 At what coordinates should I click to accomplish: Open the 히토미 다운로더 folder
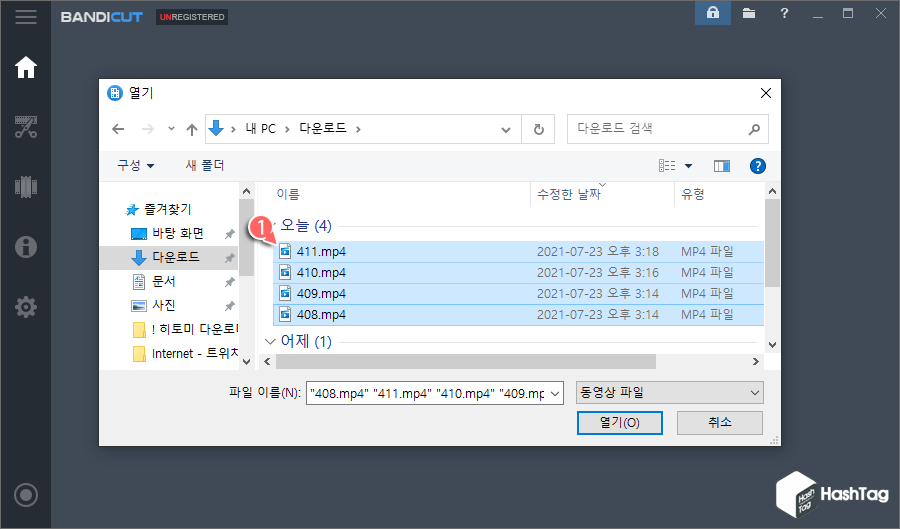point(185,329)
